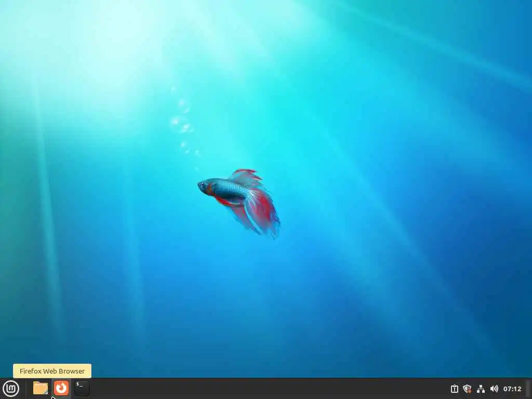Image resolution: width=532 pixels, height=399 pixels.
Task: Open the calendar from the 07:12 clock
Action: tap(512, 389)
